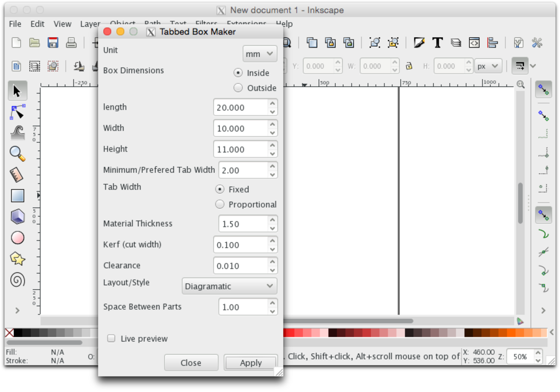
Task: Click the color palette menu arrow
Action: [x=552, y=332]
